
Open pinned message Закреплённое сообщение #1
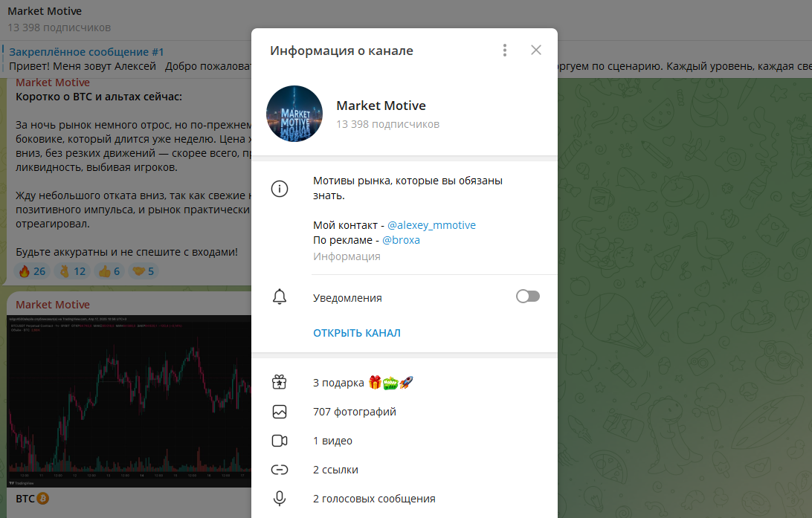tap(86, 52)
